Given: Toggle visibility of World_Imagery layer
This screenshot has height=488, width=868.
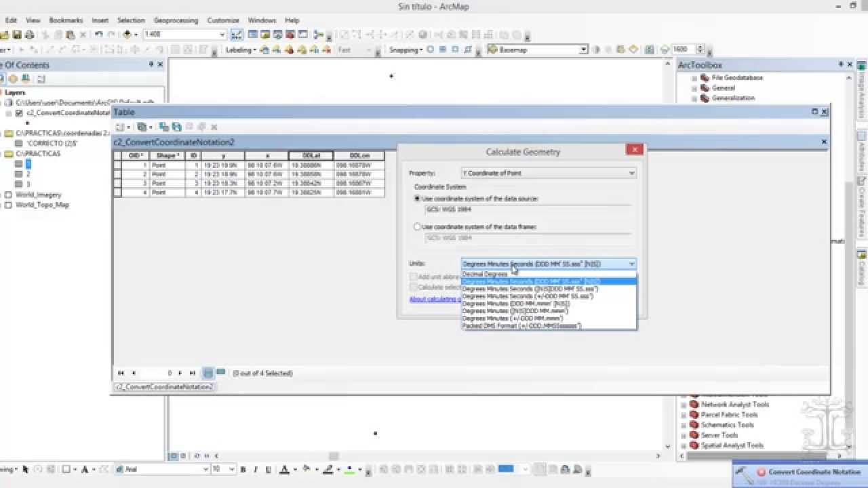Looking at the screenshot, I should [x=9, y=195].
